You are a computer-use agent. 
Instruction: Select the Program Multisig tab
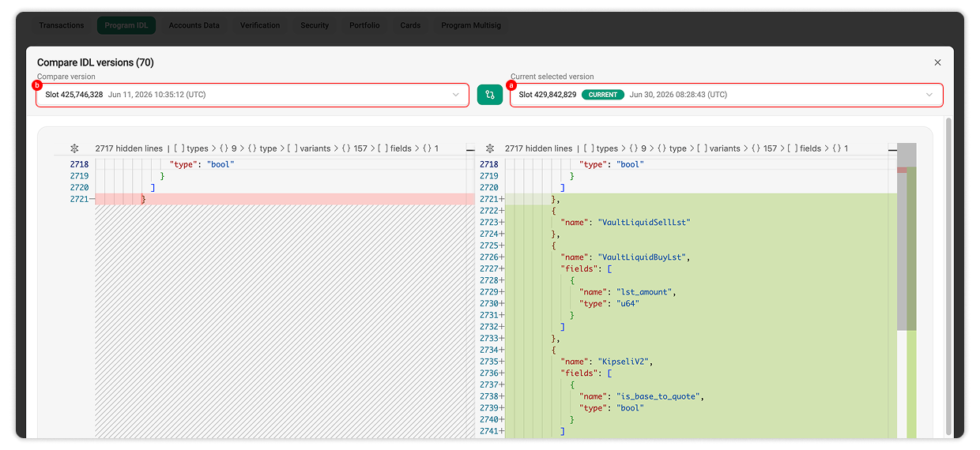pyautogui.click(x=471, y=25)
